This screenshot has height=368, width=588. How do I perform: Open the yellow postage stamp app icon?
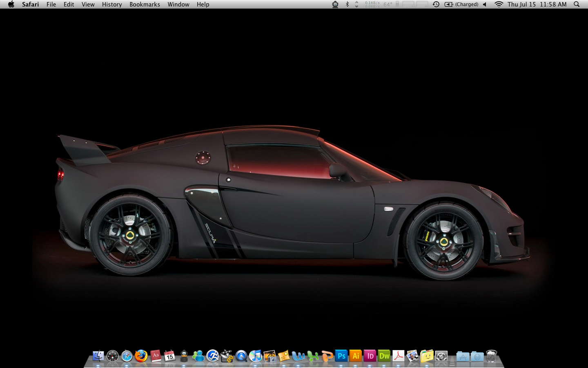pos(284,356)
